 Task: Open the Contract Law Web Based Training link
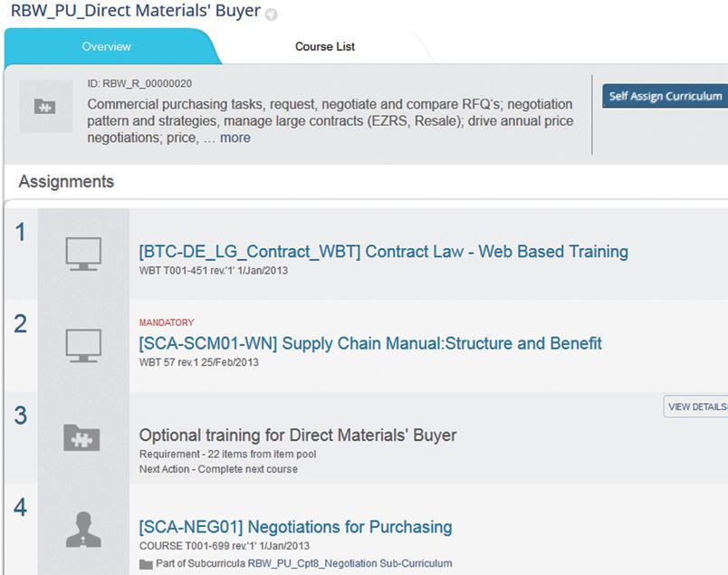coord(384,251)
